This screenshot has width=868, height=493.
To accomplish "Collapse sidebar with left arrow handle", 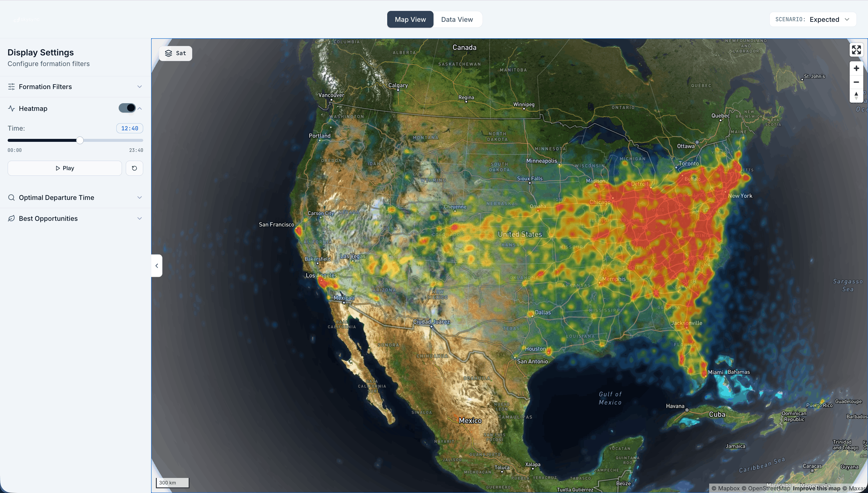I will coord(156,266).
